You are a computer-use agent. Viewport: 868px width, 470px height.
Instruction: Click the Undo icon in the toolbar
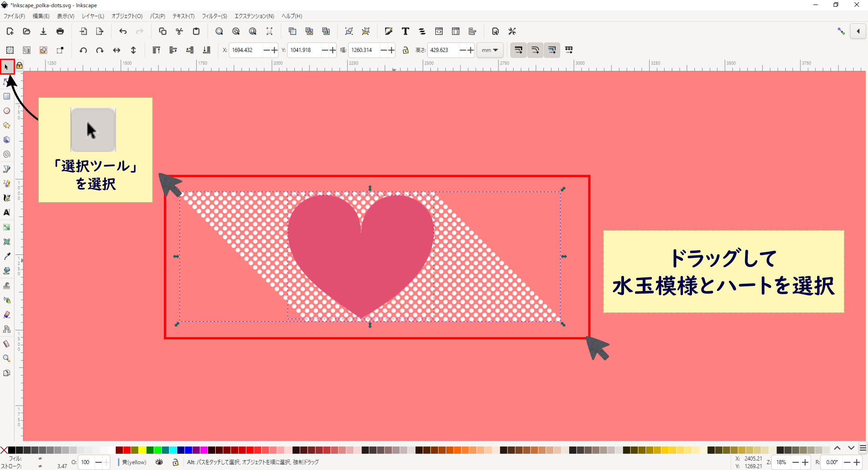tap(122, 31)
